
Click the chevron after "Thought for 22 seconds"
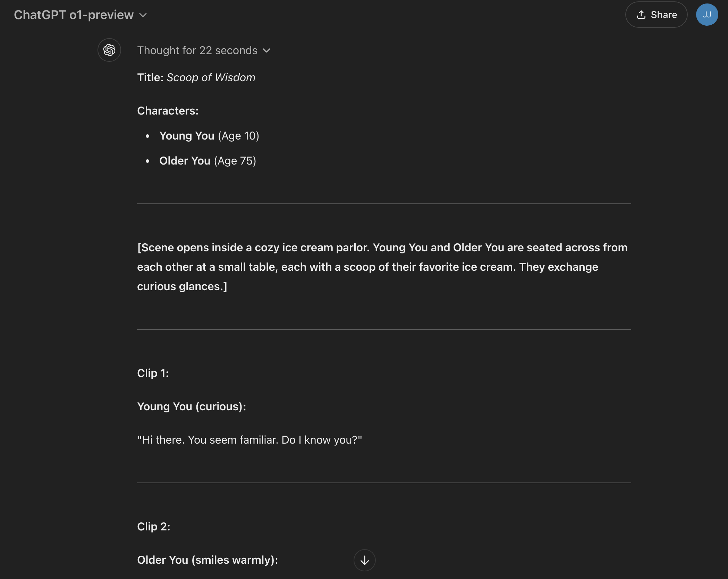point(266,51)
